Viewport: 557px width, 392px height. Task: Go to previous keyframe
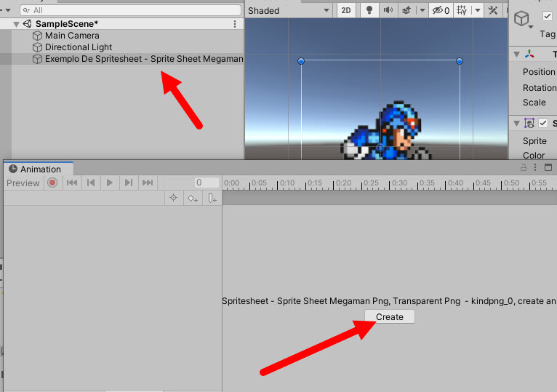click(91, 183)
